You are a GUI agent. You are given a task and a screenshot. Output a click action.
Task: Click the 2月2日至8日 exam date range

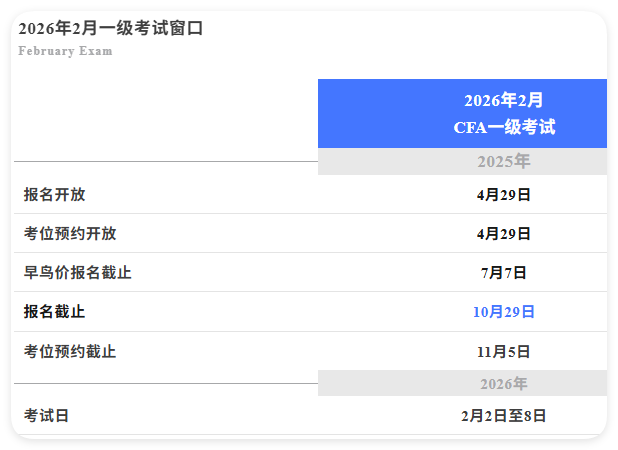(503, 416)
